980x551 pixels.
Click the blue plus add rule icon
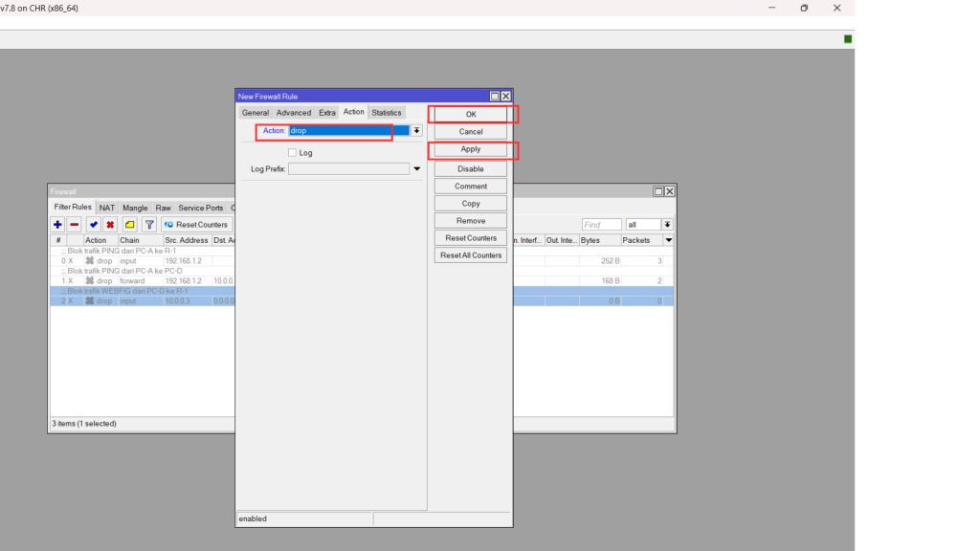57,224
